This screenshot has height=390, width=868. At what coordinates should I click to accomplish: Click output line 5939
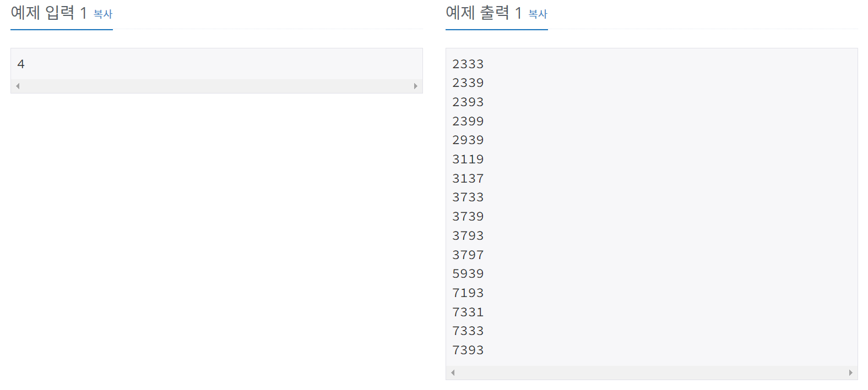coord(468,274)
